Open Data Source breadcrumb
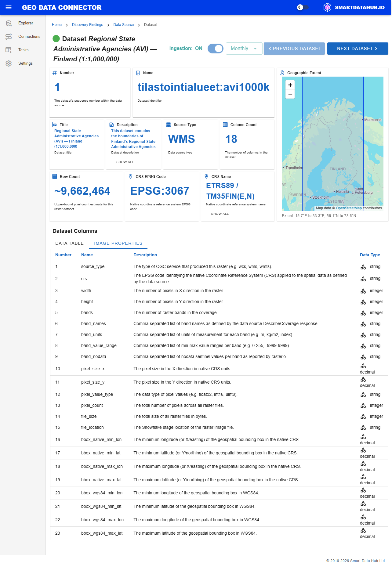Viewport: 392px width, 567px height. pyautogui.click(x=124, y=25)
